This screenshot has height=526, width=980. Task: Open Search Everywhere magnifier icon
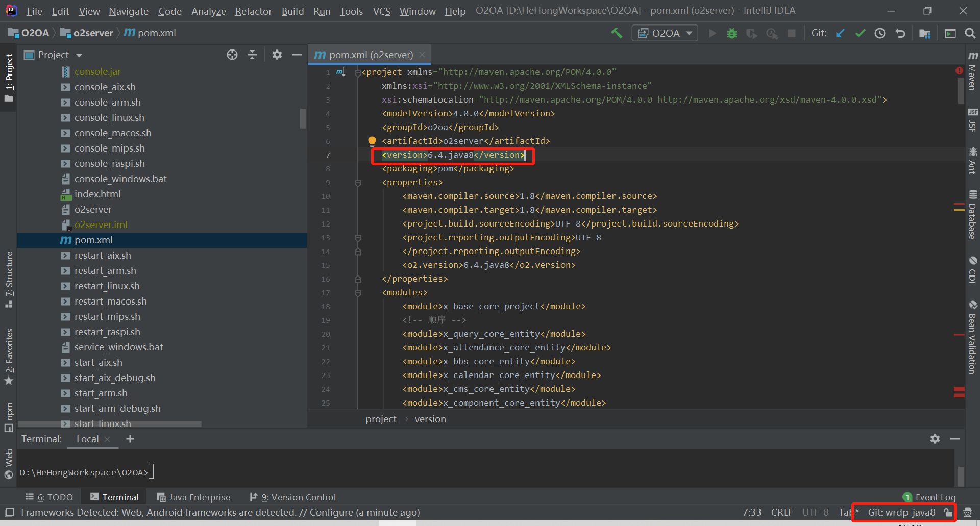coord(970,33)
